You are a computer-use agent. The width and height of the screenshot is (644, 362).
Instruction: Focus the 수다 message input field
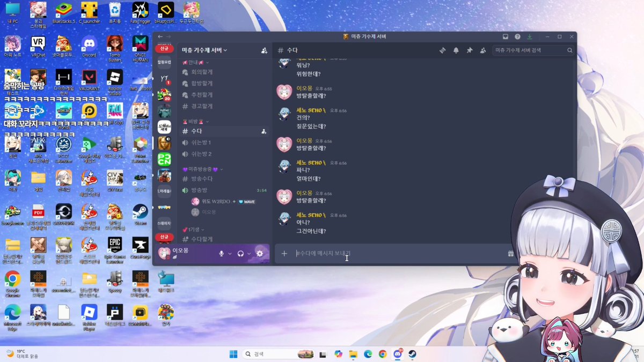coord(397,253)
